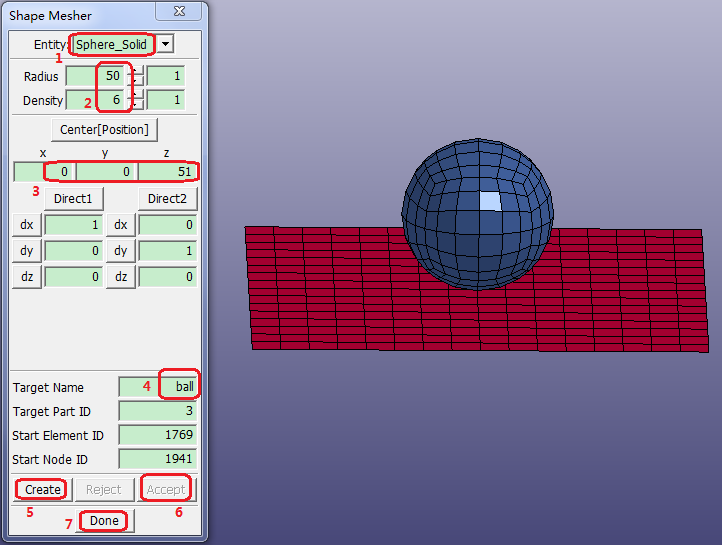
Task: Click the dy button under Direct2
Action: [120, 251]
